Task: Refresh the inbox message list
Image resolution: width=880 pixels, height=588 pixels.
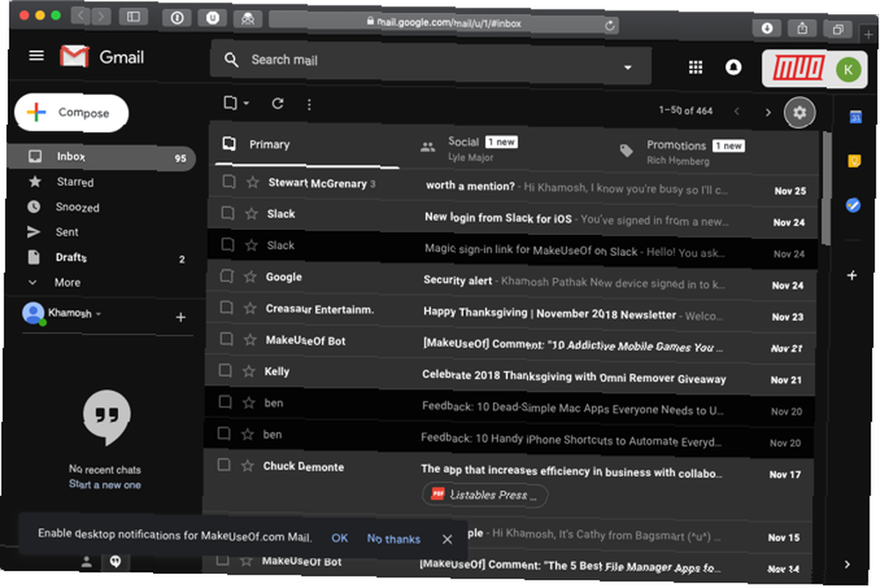Action: (278, 103)
